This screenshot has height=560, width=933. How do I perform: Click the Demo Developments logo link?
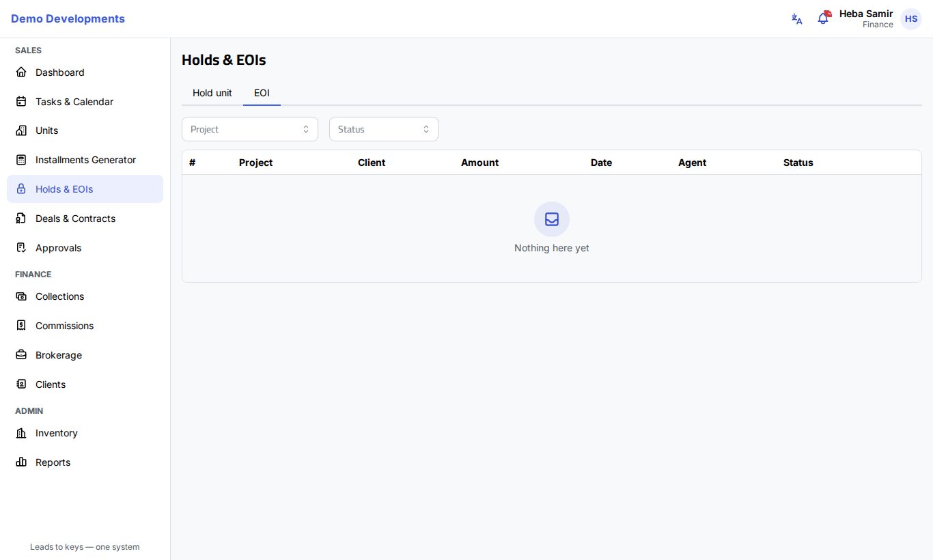68,19
